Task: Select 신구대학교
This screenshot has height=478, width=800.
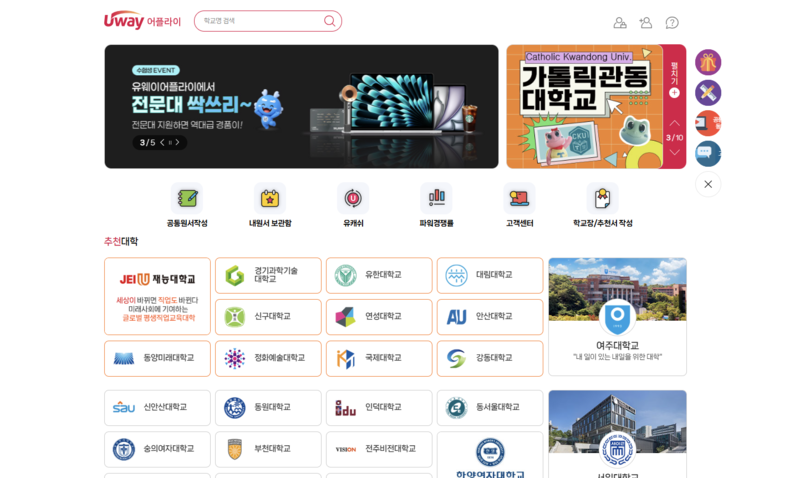Action: pyautogui.click(x=268, y=317)
